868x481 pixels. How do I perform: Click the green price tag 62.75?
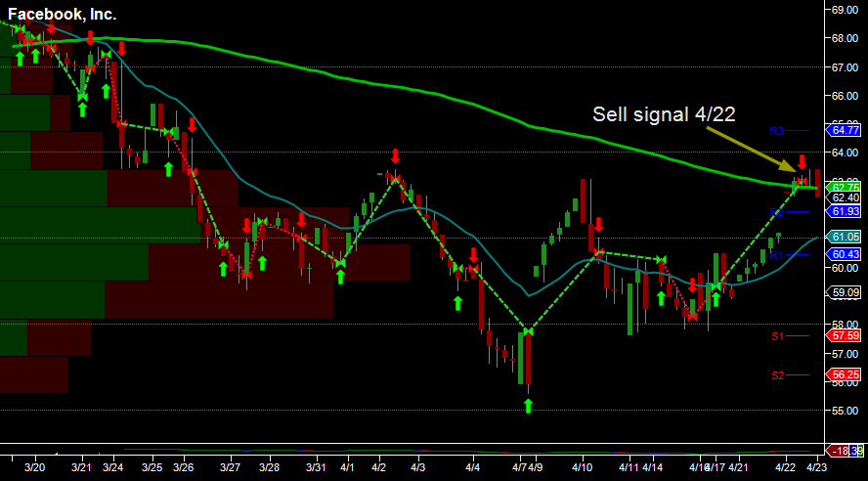click(x=844, y=187)
